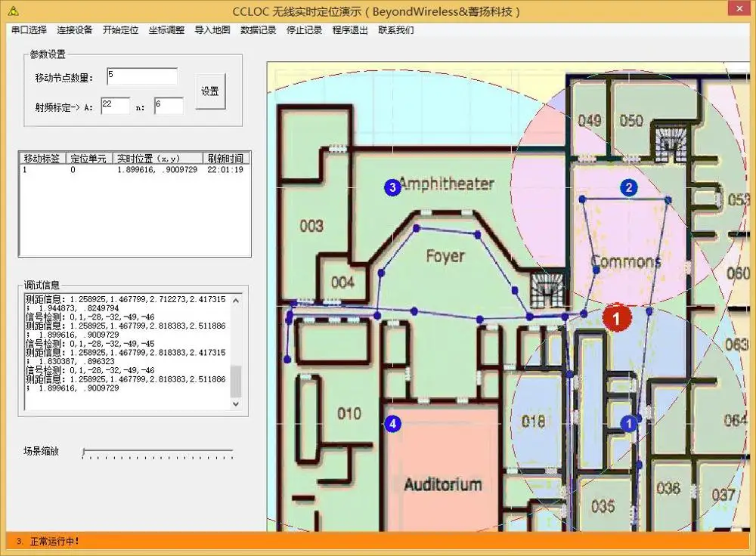Select the 导入地图 menu item
The height and width of the screenshot is (556, 756).
click(x=212, y=30)
